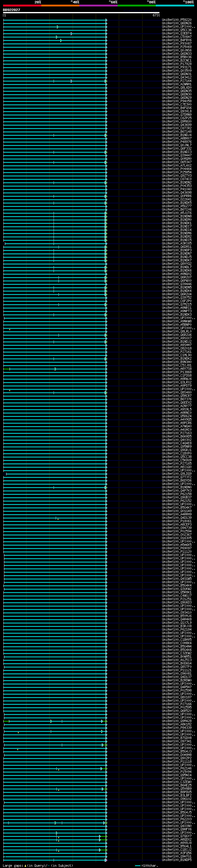Image resolution: width=197 pixels, height=868 pixels.
Task: Select hit label UniRef100_A1Z5I3
Action: (177, 660)
